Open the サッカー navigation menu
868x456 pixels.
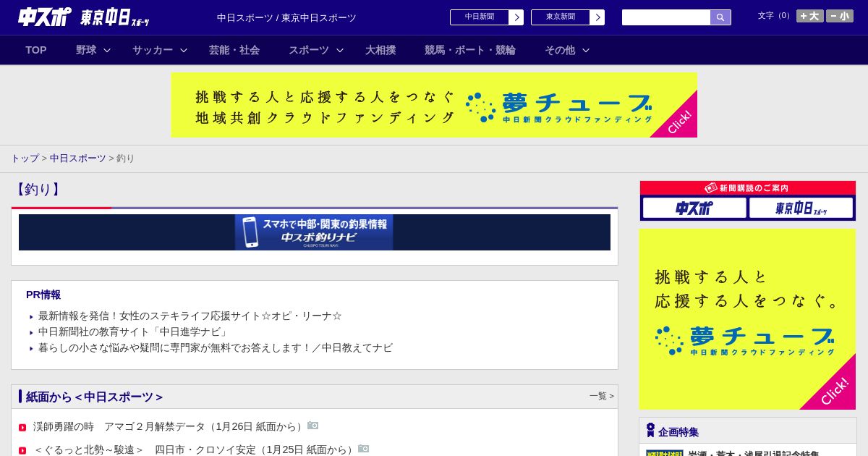tap(153, 50)
